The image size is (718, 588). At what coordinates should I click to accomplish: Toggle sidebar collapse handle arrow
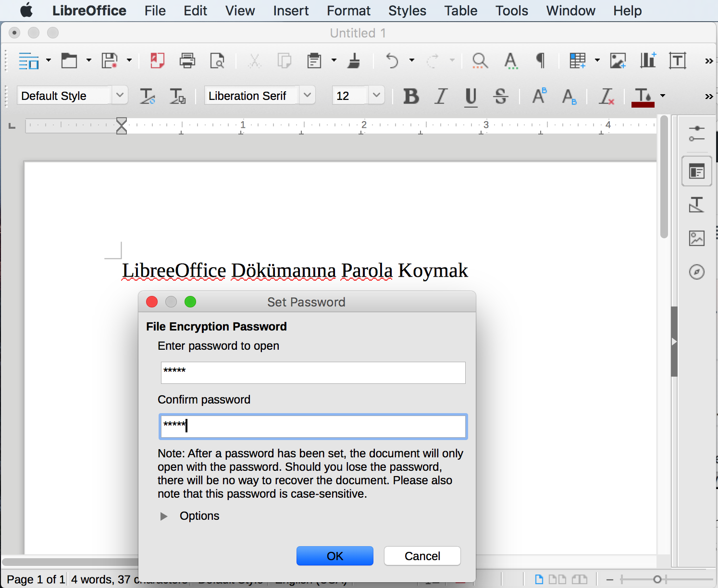coord(674,342)
